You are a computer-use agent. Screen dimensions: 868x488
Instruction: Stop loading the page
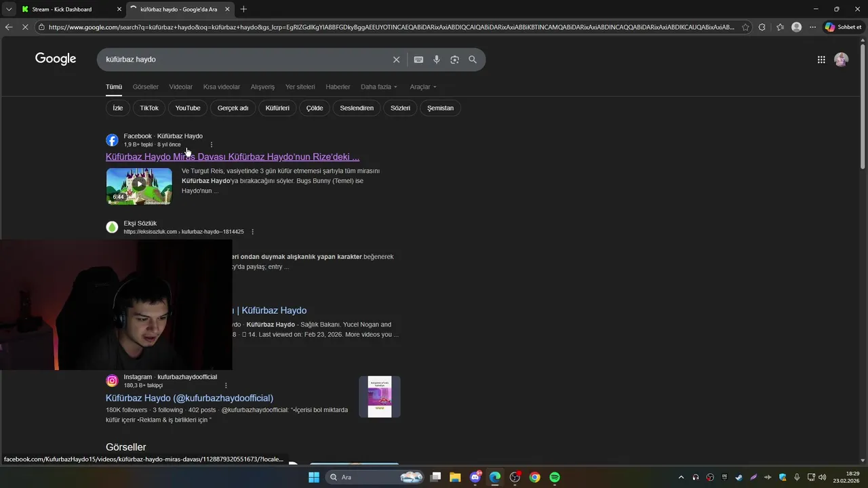click(x=25, y=27)
